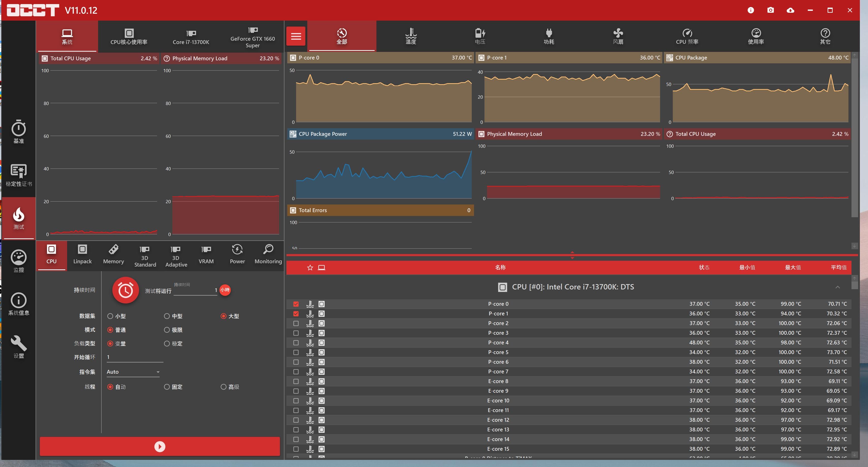Choose the Memory test type
Screen dimensions: 868x467
coord(114,255)
